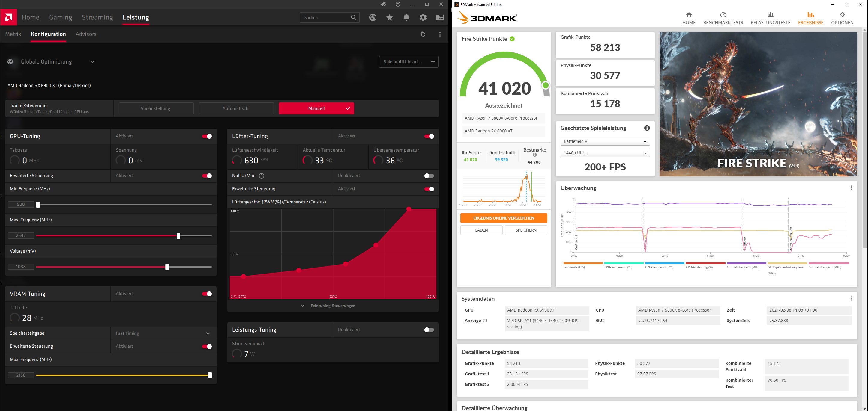Image resolution: width=868 pixels, height=411 pixels.
Task: Click Ergebnis Online Vergleichen button
Action: (x=503, y=218)
